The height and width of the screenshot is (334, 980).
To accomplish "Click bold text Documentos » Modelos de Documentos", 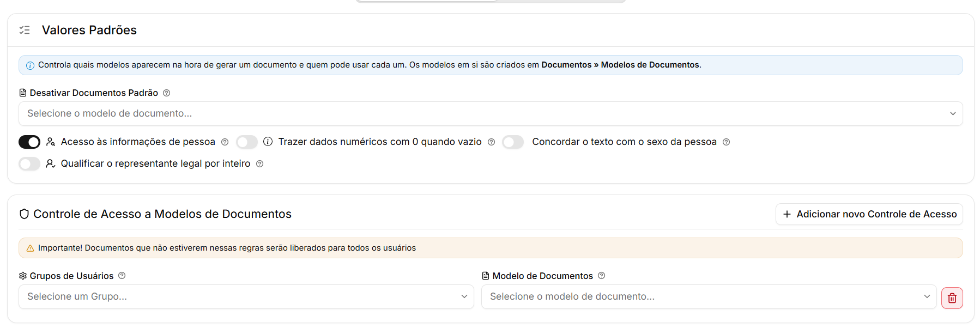I will coord(620,65).
